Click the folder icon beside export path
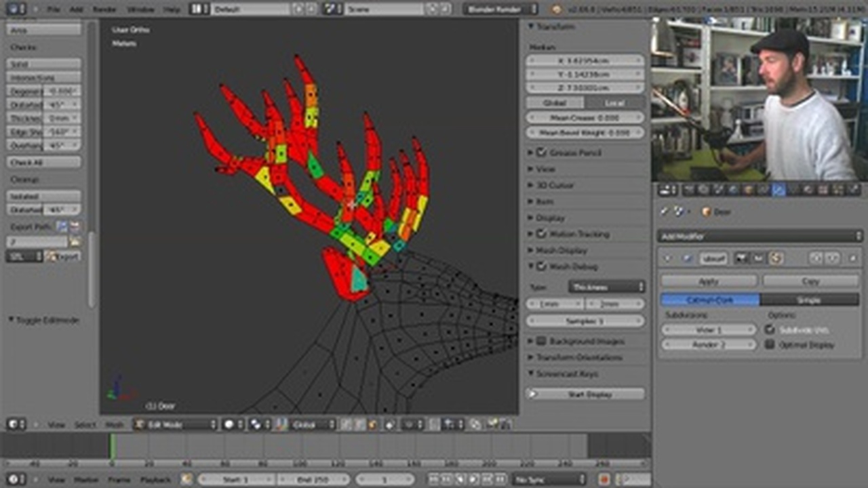The image size is (868, 488). pyautogui.click(x=75, y=242)
